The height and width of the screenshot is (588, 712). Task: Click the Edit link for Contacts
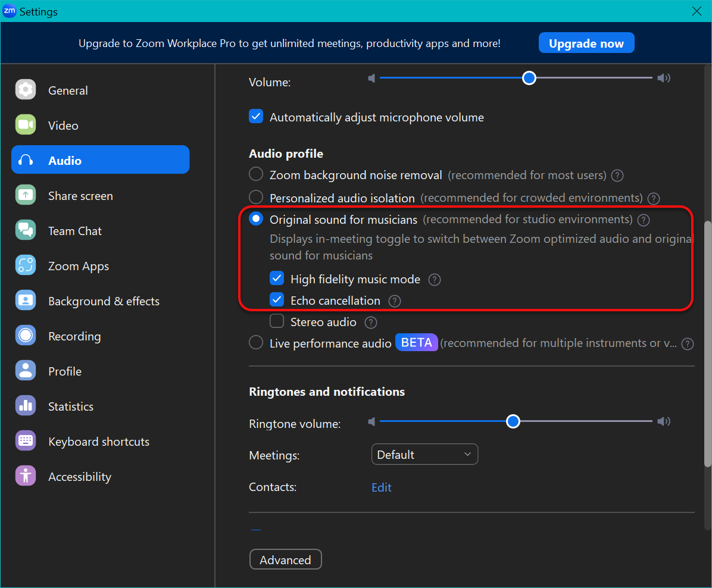tap(381, 487)
